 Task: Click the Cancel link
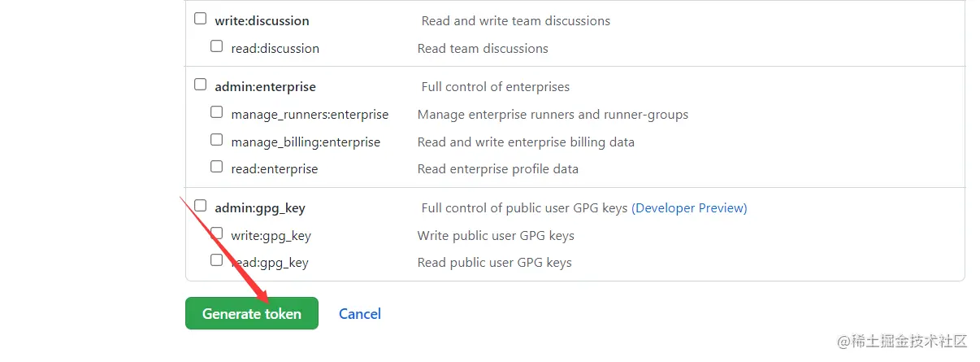click(x=360, y=314)
